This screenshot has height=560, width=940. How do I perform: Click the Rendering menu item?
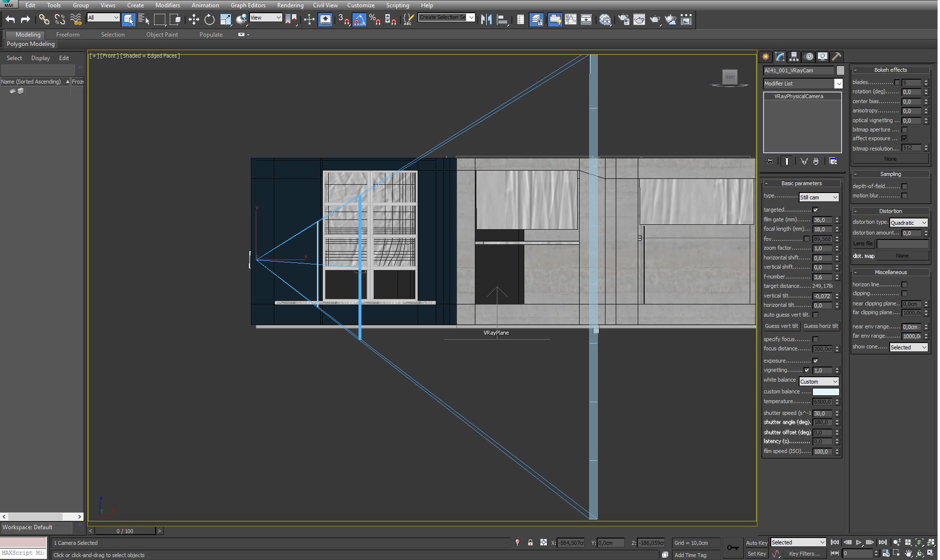pyautogui.click(x=290, y=5)
